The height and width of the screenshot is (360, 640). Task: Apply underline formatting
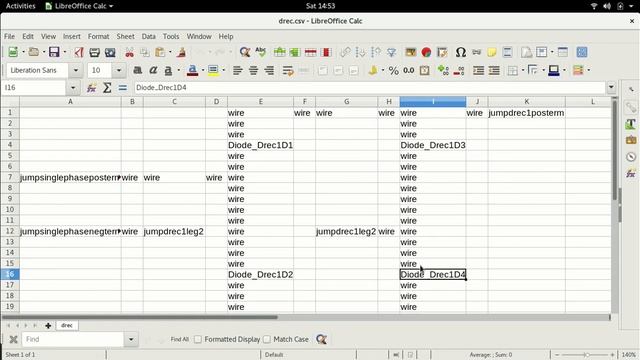pos(168,70)
